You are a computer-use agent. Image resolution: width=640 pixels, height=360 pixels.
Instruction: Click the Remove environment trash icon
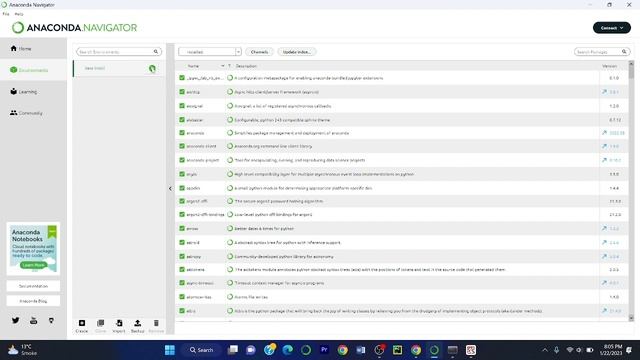[x=156, y=323]
